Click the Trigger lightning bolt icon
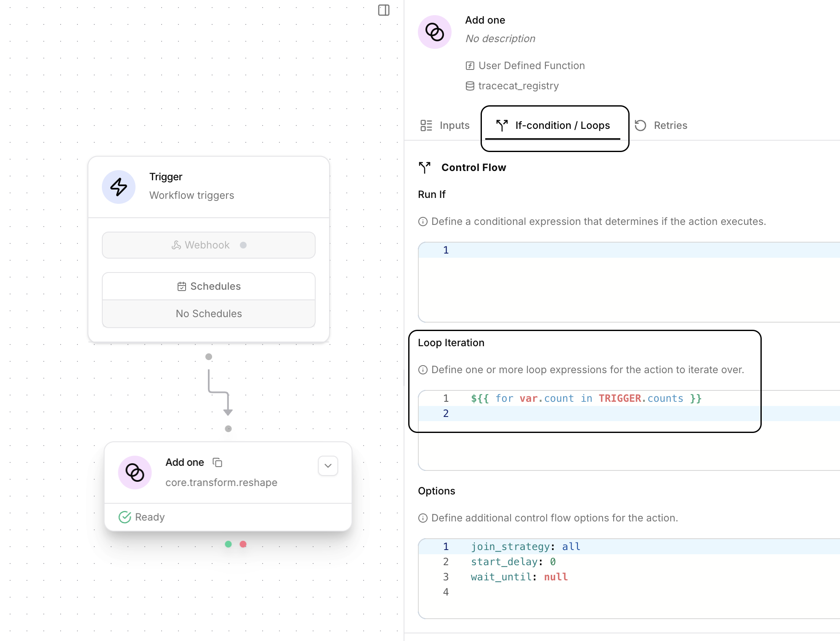 pos(119,187)
